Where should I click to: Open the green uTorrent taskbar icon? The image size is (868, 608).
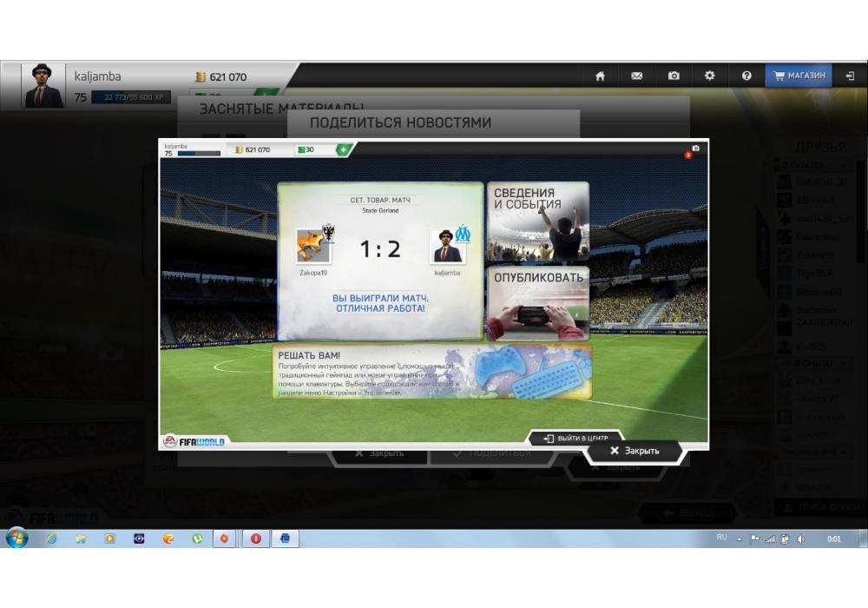pyautogui.click(x=198, y=539)
